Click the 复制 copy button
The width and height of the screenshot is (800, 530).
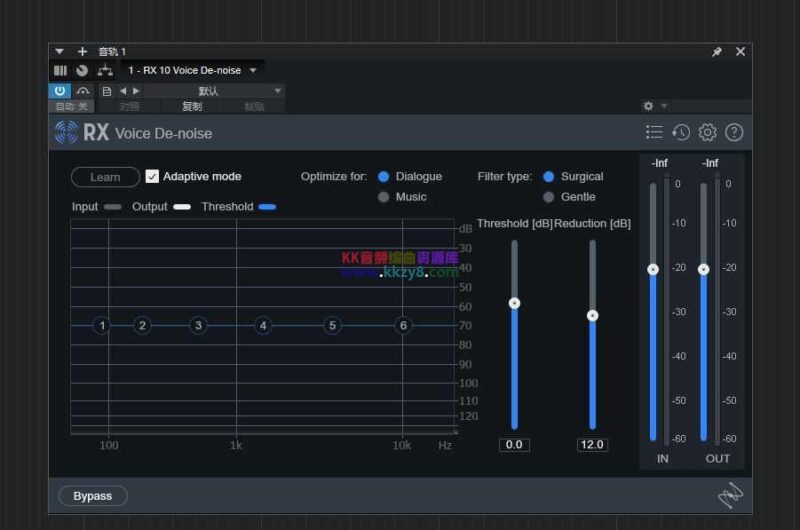[x=192, y=106]
